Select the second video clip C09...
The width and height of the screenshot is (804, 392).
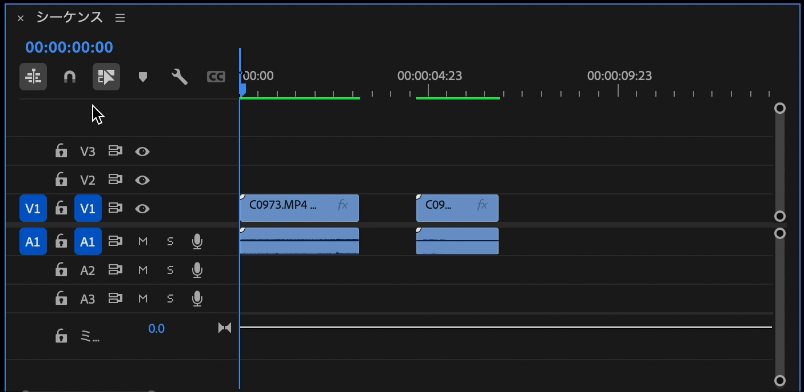click(457, 208)
